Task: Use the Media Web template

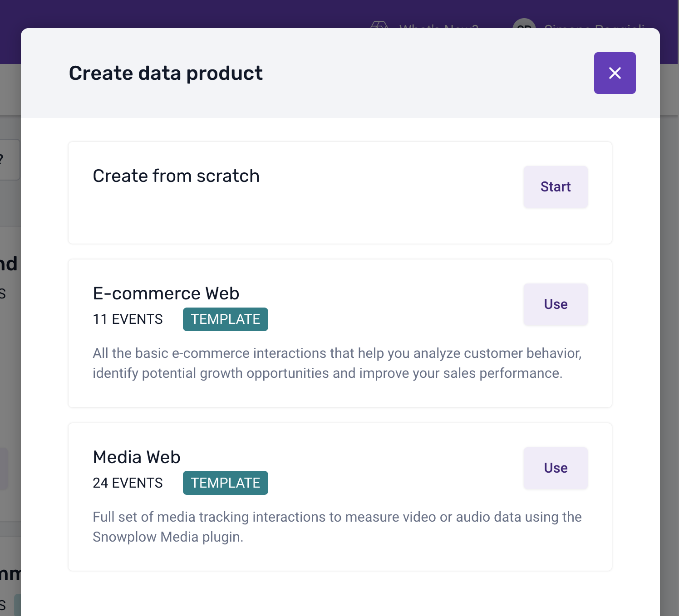Action: (556, 468)
